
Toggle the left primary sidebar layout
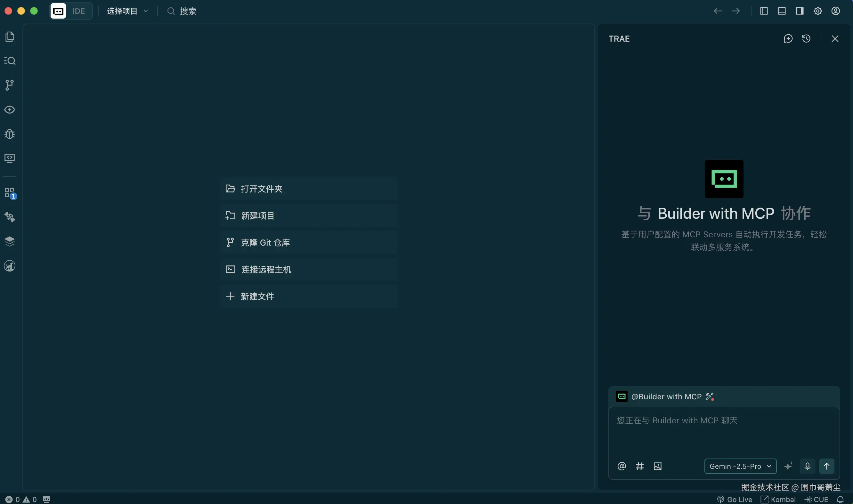tap(764, 11)
